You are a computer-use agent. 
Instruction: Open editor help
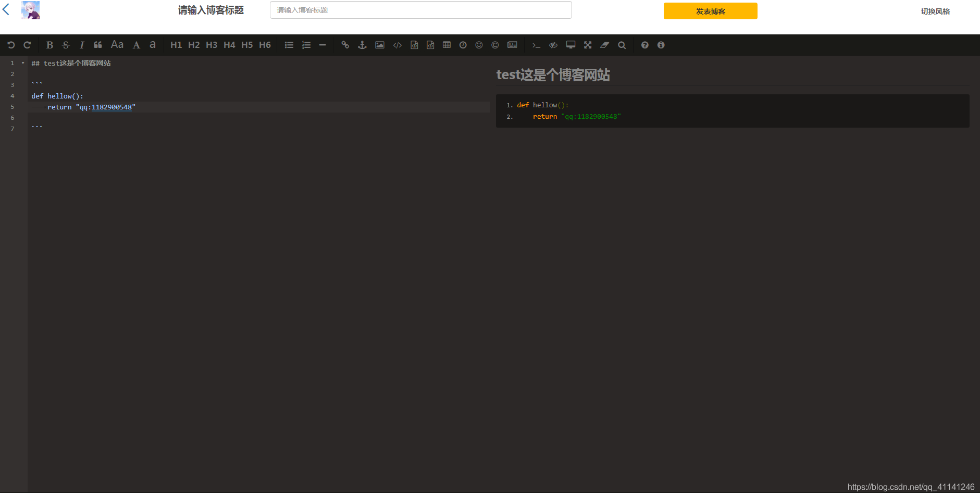coord(645,45)
